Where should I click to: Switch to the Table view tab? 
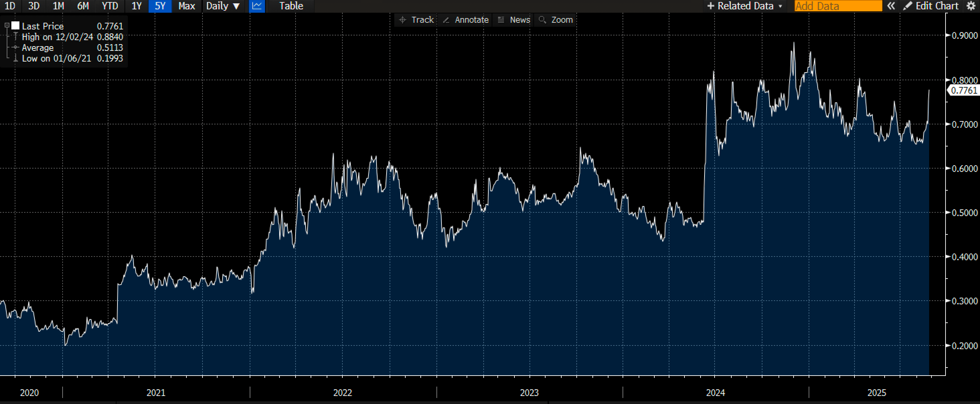(291, 6)
